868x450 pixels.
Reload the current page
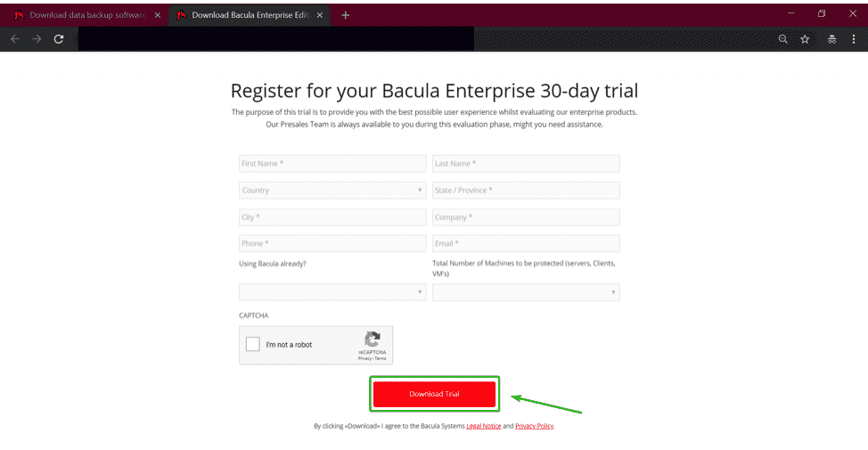click(x=59, y=39)
